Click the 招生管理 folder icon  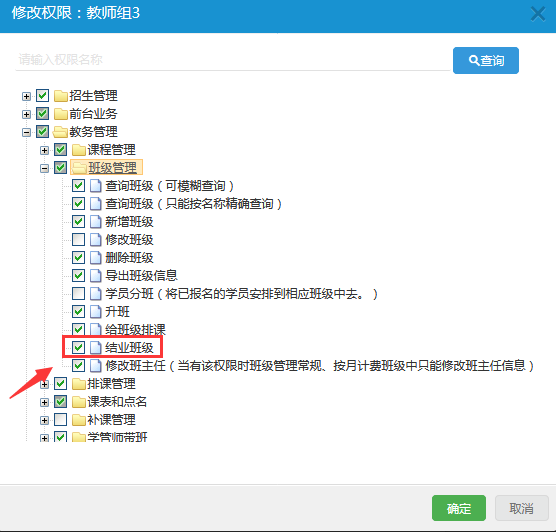coord(61,96)
